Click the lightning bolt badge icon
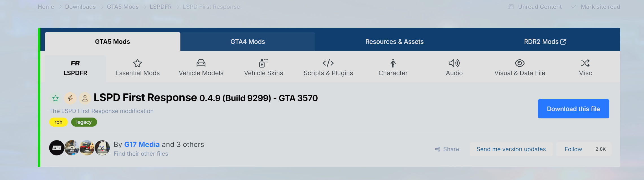644x180 pixels. (x=70, y=98)
